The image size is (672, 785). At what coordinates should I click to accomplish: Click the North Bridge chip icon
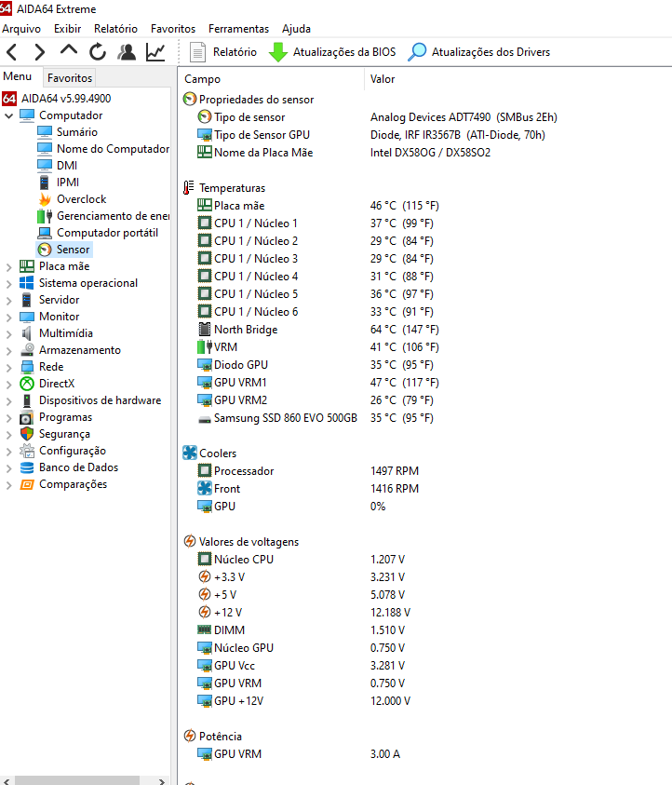205,330
